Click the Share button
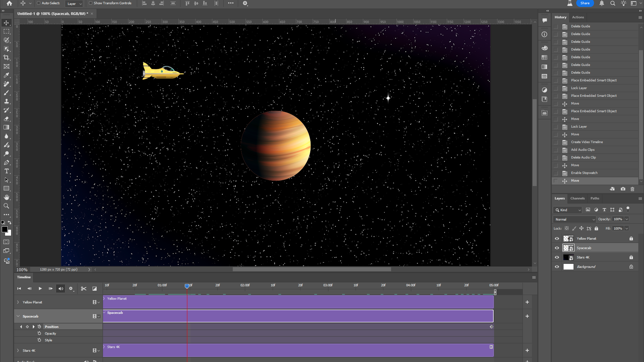The image size is (644, 362). coord(585,3)
